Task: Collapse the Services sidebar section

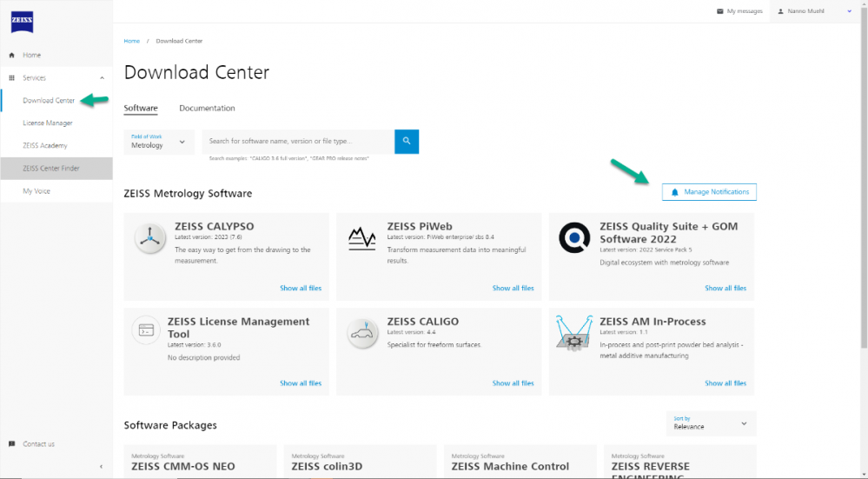Action: 102,78
